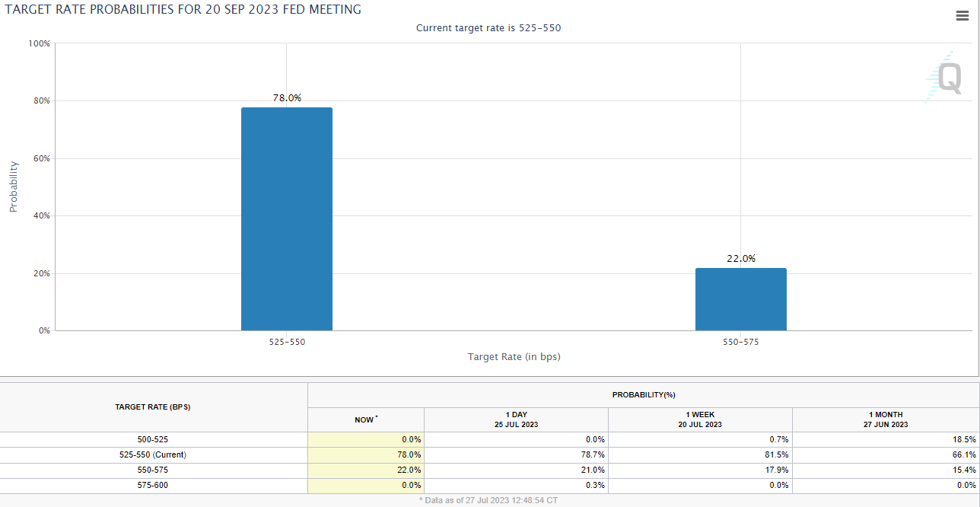Click the 1 MONTH 27 JUN 2023 header
This screenshot has height=507, width=980.
(x=885, y=419)
